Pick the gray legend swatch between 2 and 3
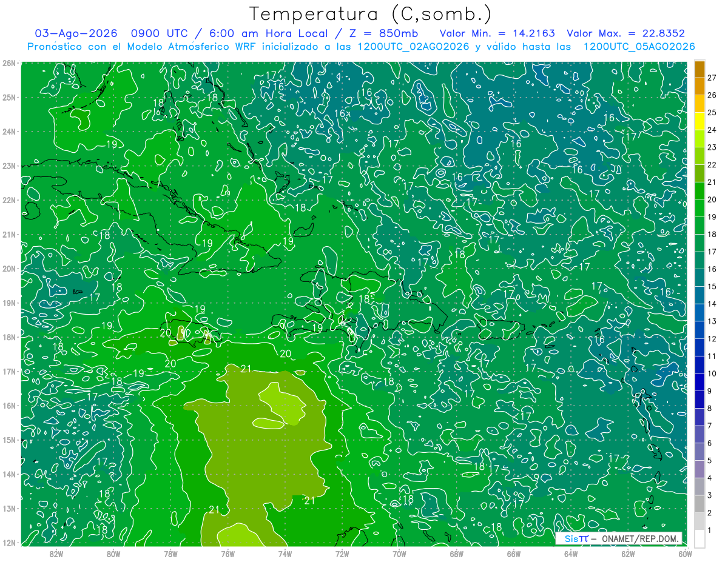Viewport: 728px width, 562px height. click(699, 504)
